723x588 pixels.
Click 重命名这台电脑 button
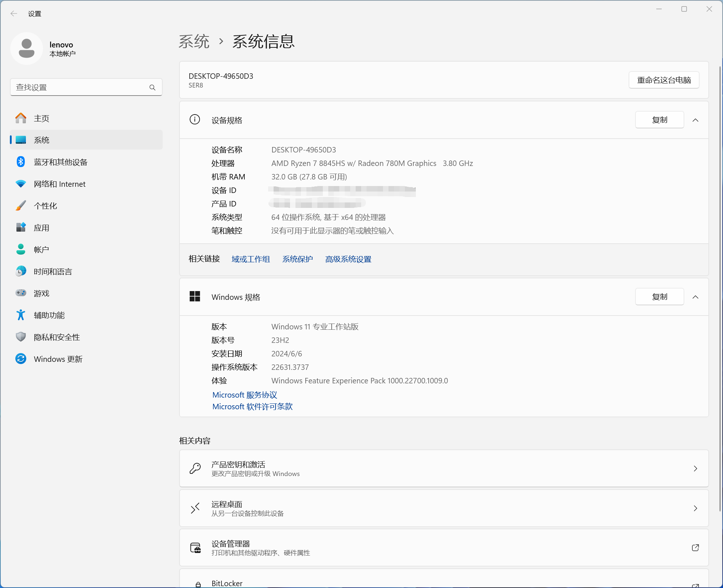664,80
